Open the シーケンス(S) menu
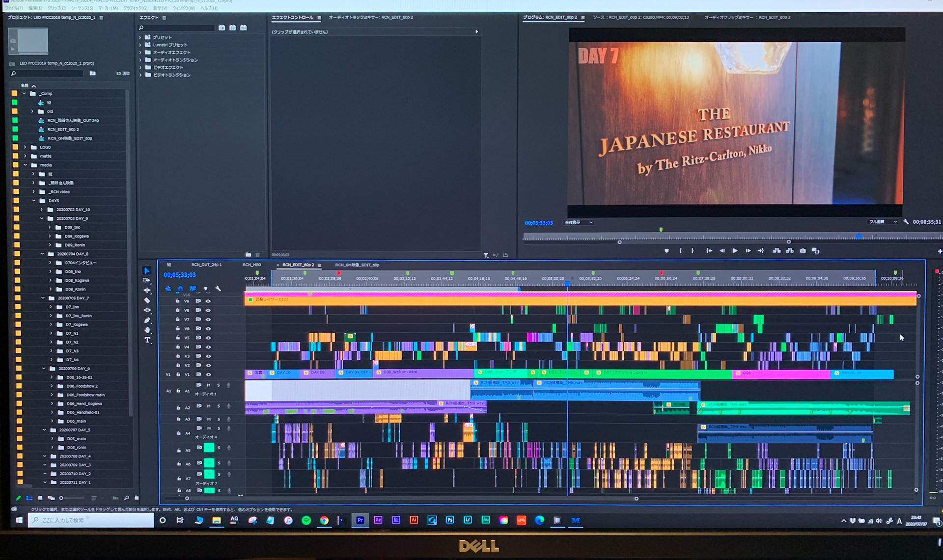Image resolution: width=943 pixels, height=560 pixels. 82,8
